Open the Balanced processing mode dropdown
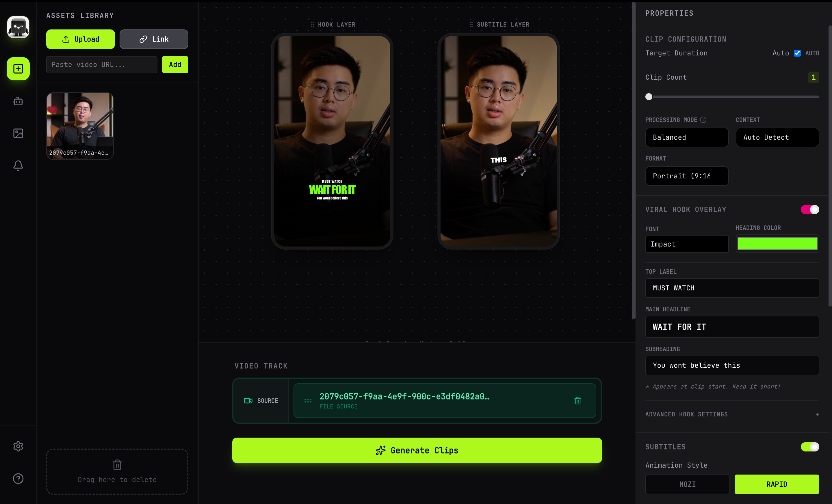832x504 pixels. coord(686,137)
